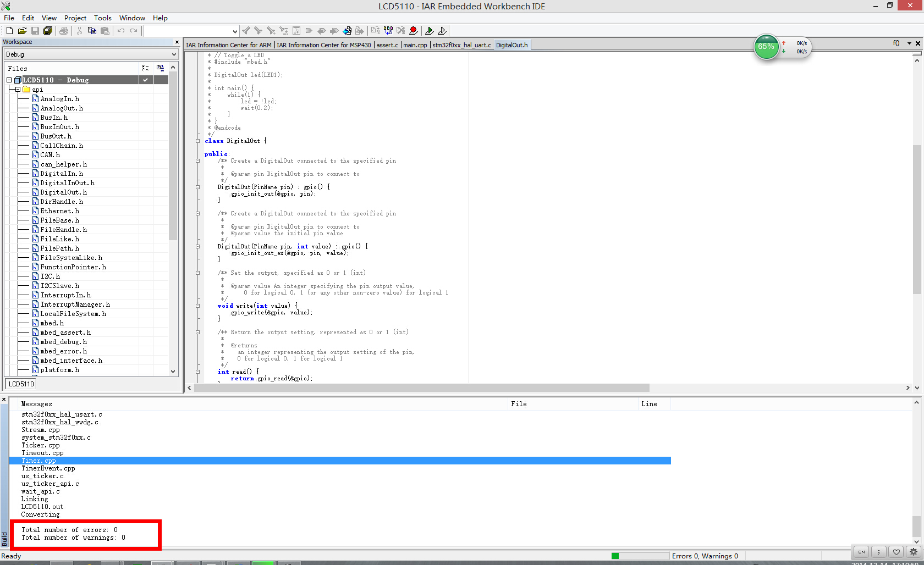Switch to stm32f0xx_hal_uart.c tab
The width and height of the screenshot is (924, 565).
coord(461,45)
